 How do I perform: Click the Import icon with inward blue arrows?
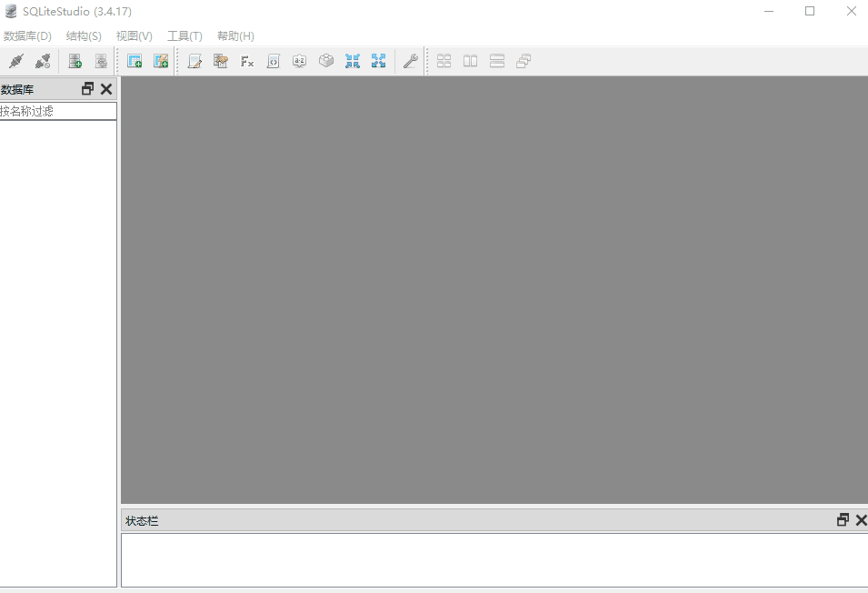[353, 61]
